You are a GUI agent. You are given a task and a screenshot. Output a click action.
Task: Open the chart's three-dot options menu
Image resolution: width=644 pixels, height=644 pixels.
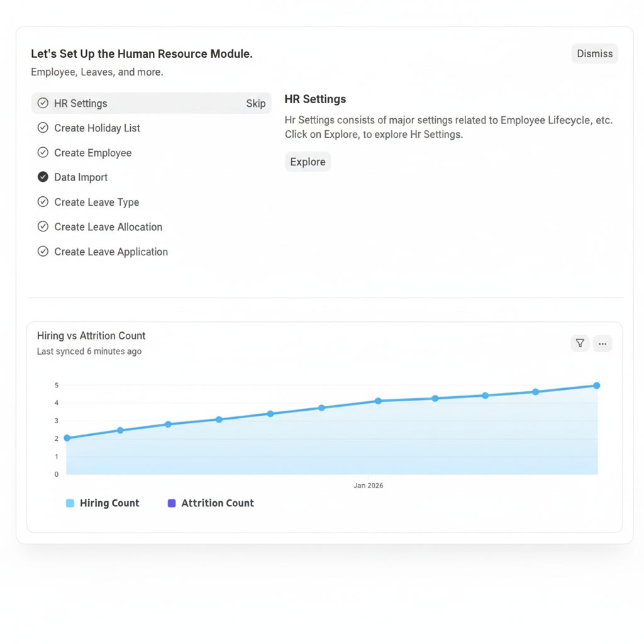point(602,343)
